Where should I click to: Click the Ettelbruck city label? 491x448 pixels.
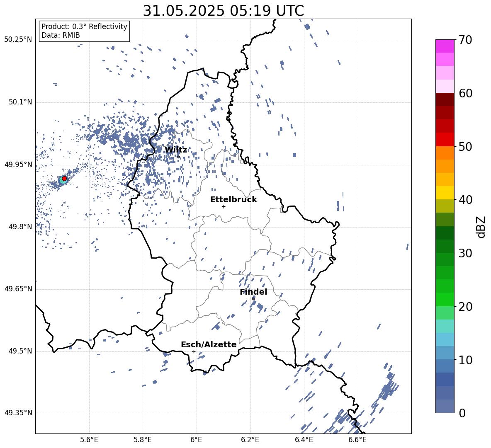click(x=233, y=200)
